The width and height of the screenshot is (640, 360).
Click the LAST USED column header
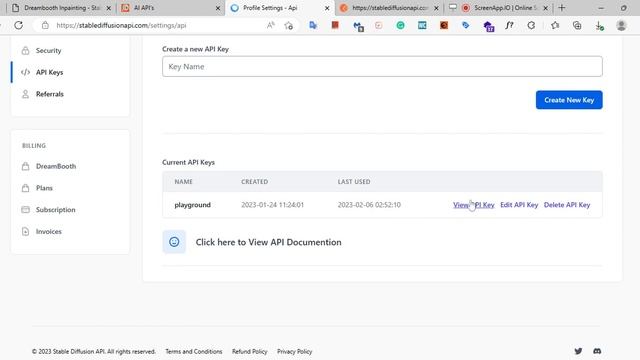click(x=354, y=182)
